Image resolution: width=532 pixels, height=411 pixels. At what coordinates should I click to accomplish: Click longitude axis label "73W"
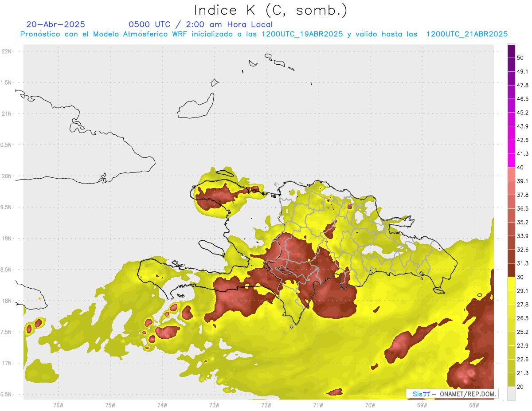(214, 405)
